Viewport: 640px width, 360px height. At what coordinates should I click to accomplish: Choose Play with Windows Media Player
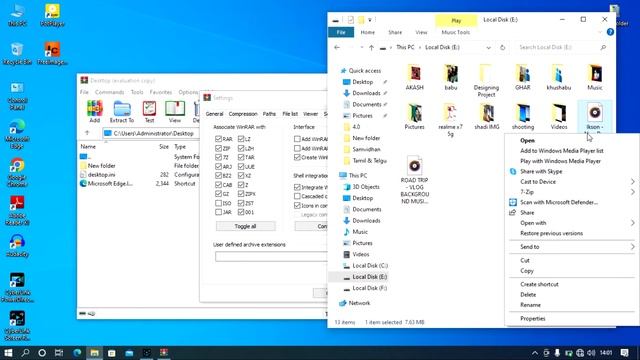point(560,161)
